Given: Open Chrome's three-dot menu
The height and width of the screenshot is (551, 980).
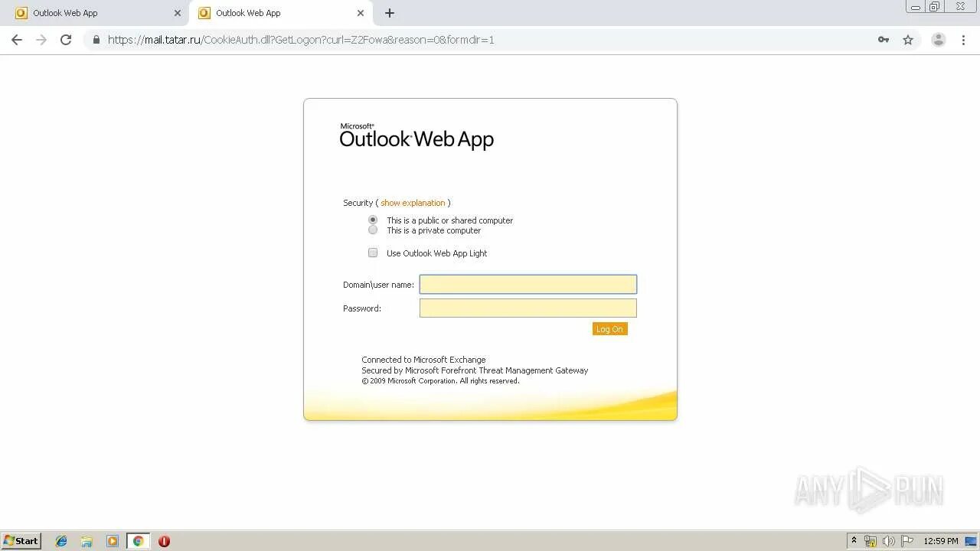Looking at the screenshot, I should (x=963, y=40).
